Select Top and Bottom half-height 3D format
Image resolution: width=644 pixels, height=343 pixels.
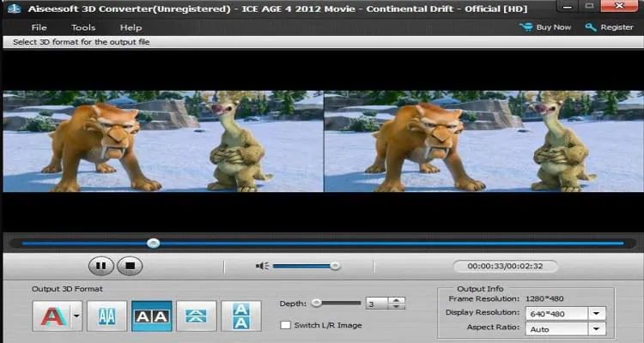click(x=197, y=316)
